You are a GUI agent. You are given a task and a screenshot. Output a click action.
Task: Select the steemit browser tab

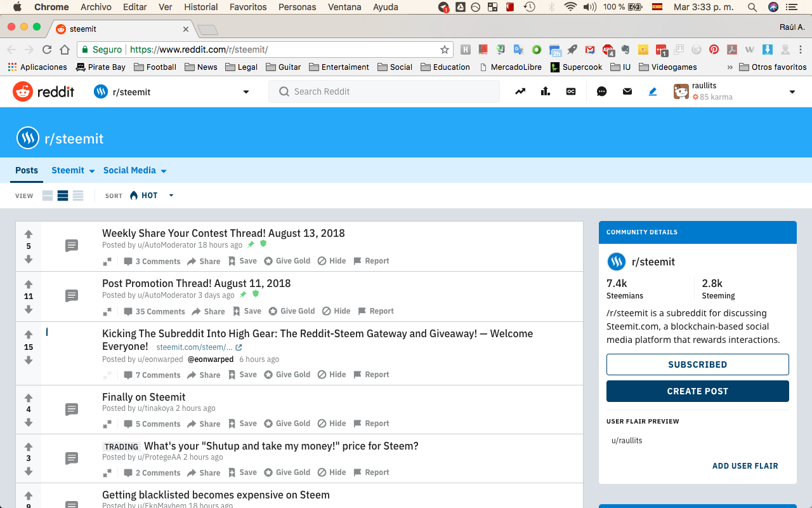pos(121,29)
